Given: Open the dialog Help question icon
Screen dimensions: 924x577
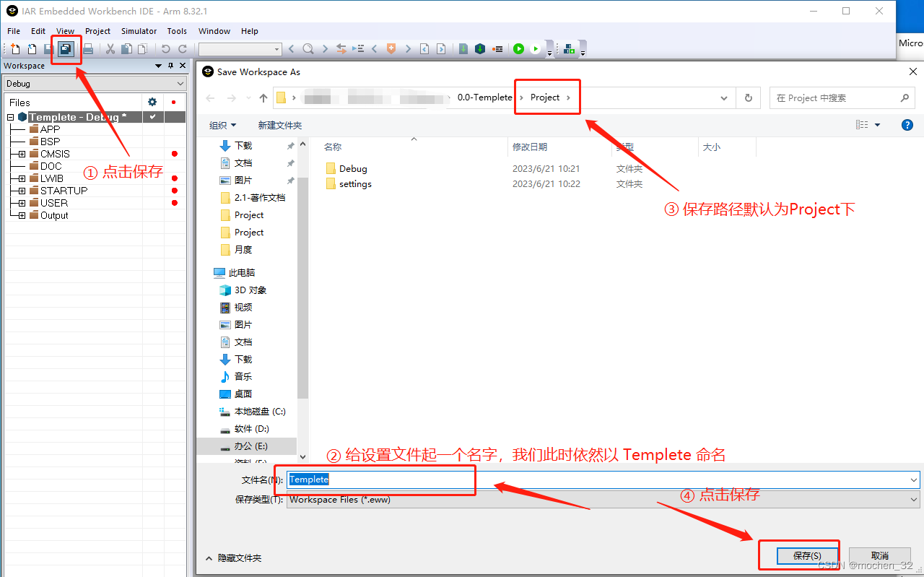Looking at the screenshot, I should [907, 125].
